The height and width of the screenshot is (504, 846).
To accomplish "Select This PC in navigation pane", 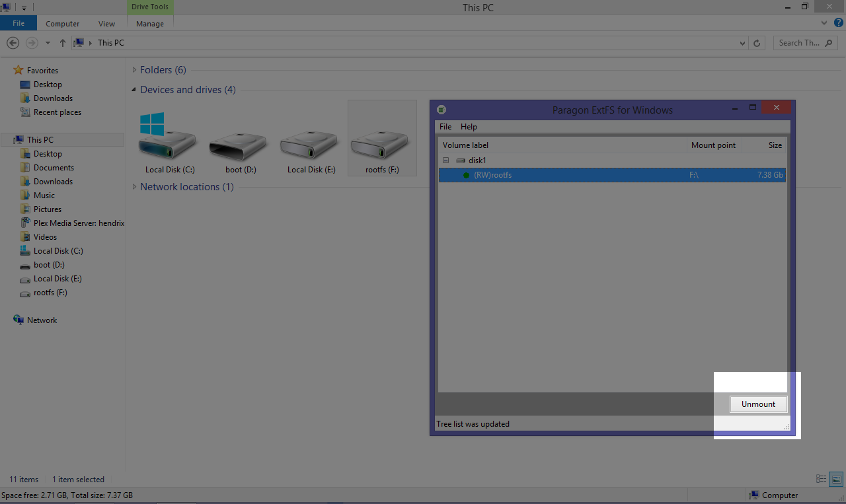I will pyautogui.click(x=40, y=140).
